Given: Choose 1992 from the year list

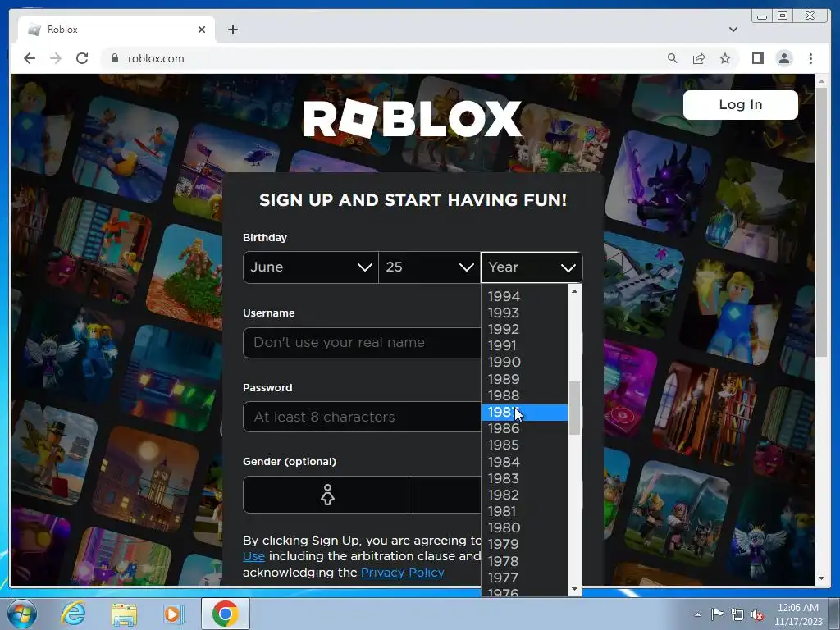Looking at the screenshot, I should coord(524,329).
